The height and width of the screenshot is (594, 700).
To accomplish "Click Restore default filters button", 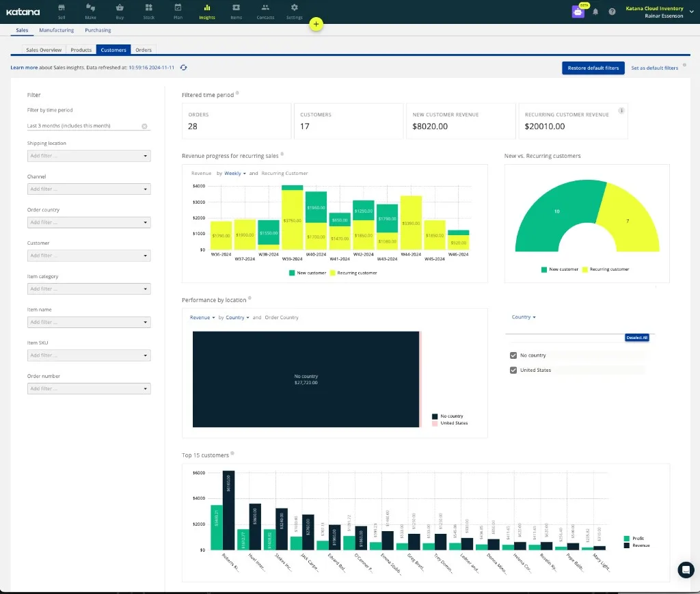I will click(x=593, y=68).
